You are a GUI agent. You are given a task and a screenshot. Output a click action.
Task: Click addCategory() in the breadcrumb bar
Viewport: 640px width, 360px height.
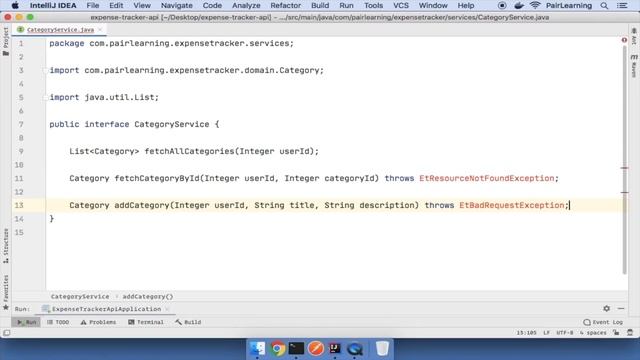pyautogui.click(x=148, y=296)
